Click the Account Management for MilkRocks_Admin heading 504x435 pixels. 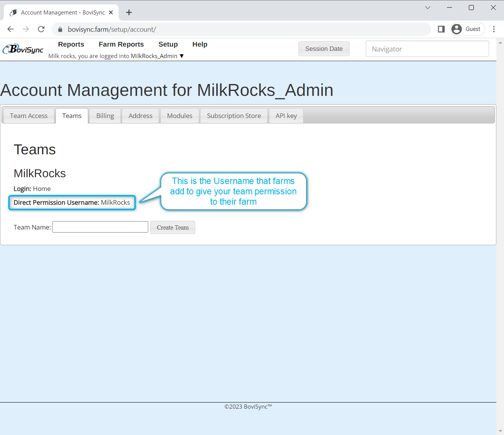[x=167, y=90]
